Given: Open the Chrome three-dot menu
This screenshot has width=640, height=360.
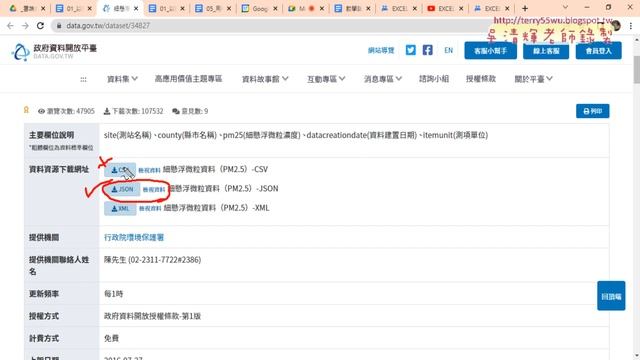Looking at the screenshot, I should [x=631, y=26].
